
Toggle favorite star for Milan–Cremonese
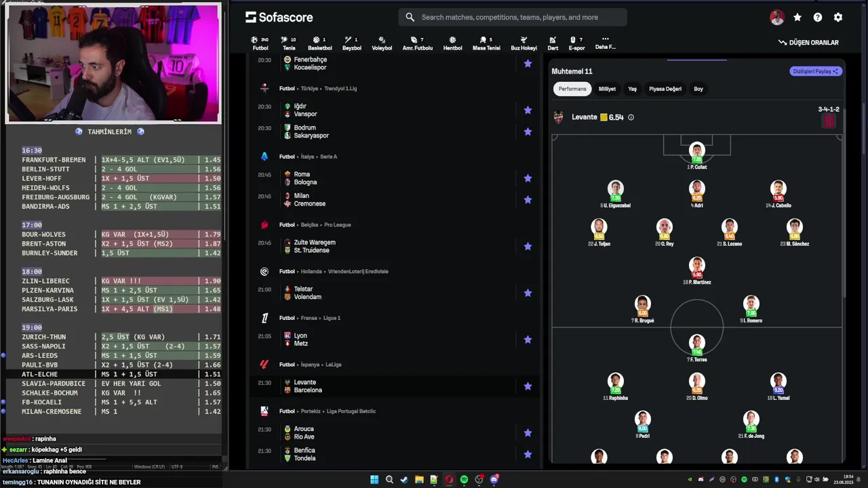point(528,200)
